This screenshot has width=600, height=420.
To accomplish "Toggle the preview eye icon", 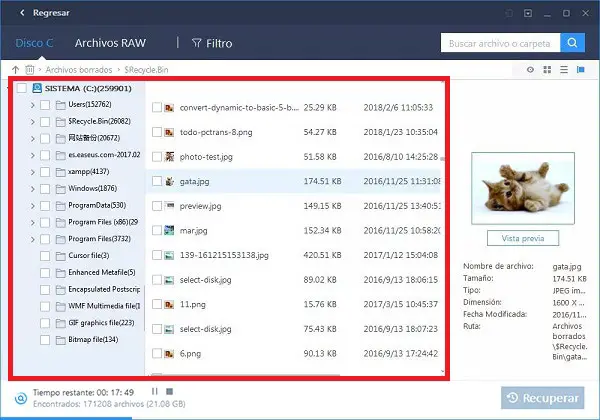I will pyautogui.click(x=530, y=70).
